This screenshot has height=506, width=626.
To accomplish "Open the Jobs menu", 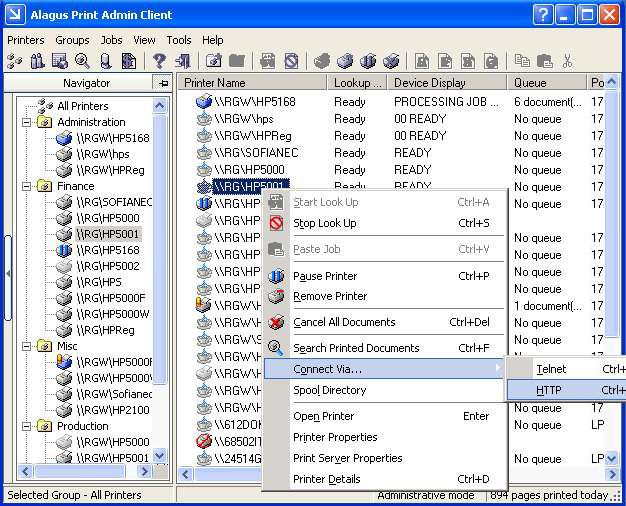I will point(111,40).
